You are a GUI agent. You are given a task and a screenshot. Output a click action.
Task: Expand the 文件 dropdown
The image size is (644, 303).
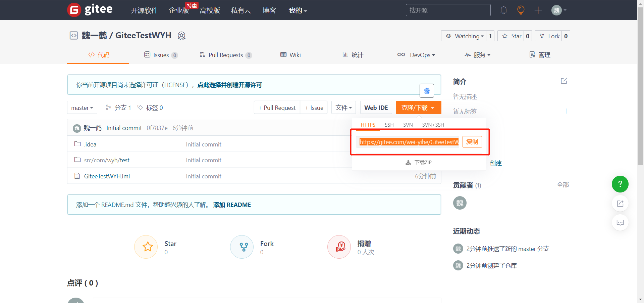tap(344, 107)
